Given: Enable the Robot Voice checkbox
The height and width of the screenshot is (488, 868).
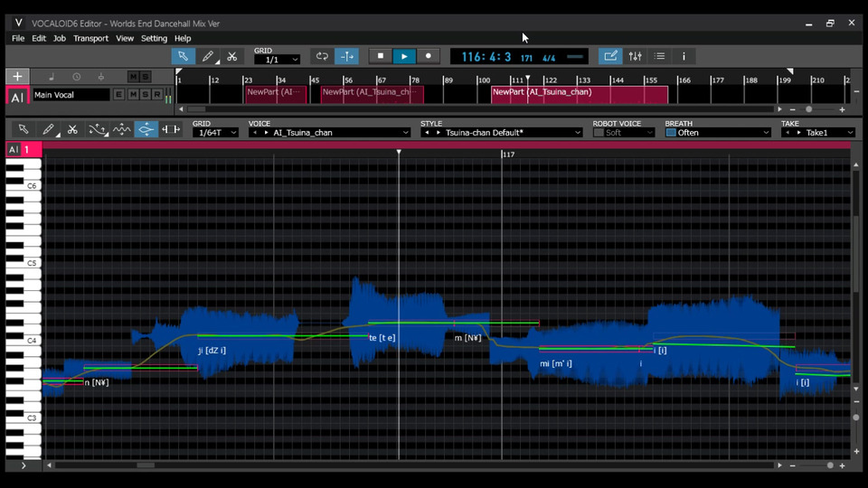Looking at the screenshot, I should 599,133.
